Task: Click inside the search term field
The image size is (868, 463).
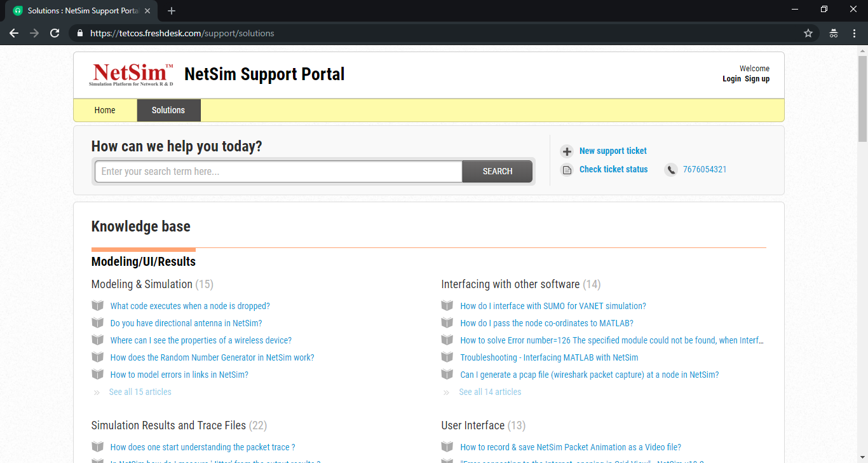Action: (278, 171)
